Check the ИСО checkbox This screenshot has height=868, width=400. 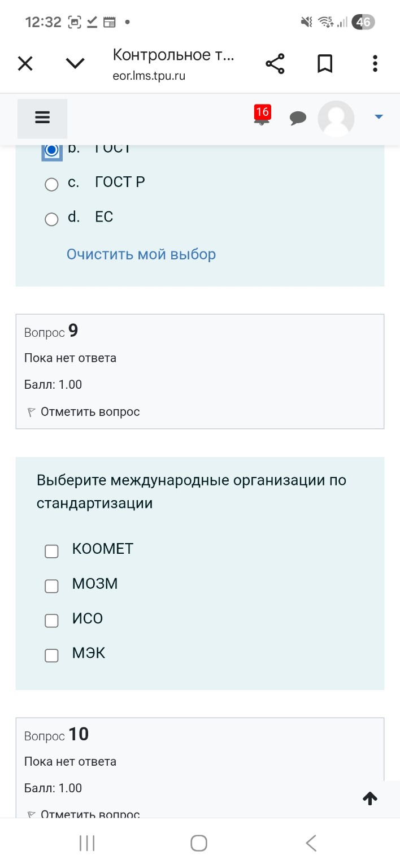[51, 620]
